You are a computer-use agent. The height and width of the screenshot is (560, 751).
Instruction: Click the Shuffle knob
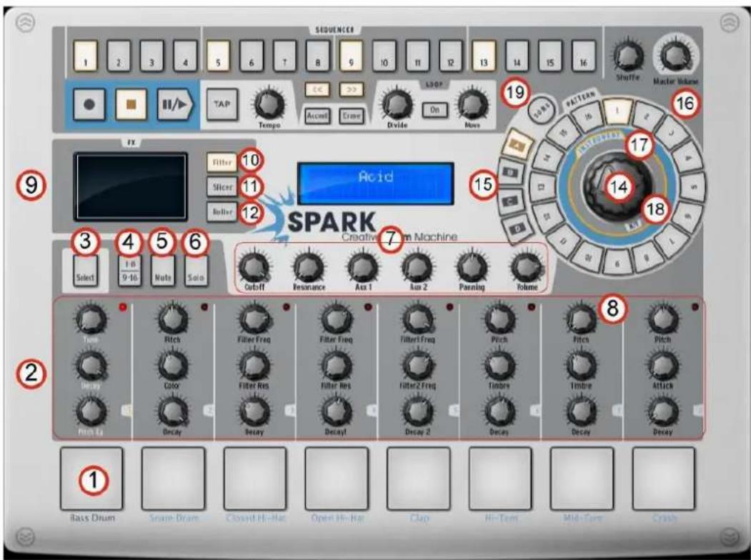click(x=628, y=56)
